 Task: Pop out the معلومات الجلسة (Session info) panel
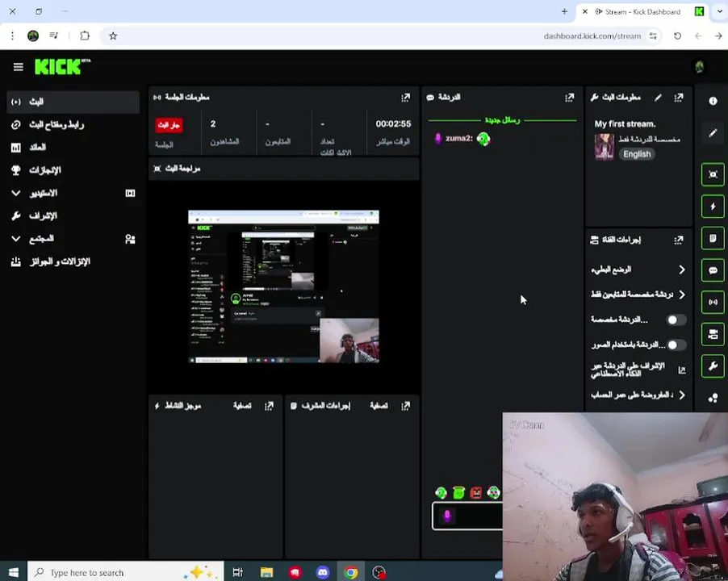point(405,98)
